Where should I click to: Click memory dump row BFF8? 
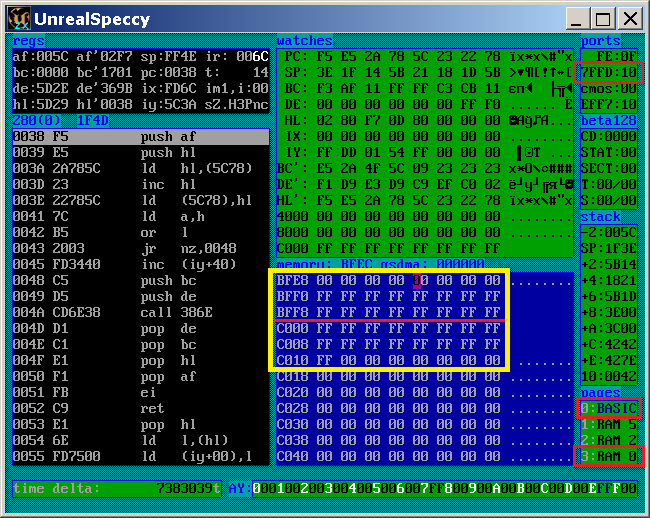pyautogui.click(x=425, y=312)
